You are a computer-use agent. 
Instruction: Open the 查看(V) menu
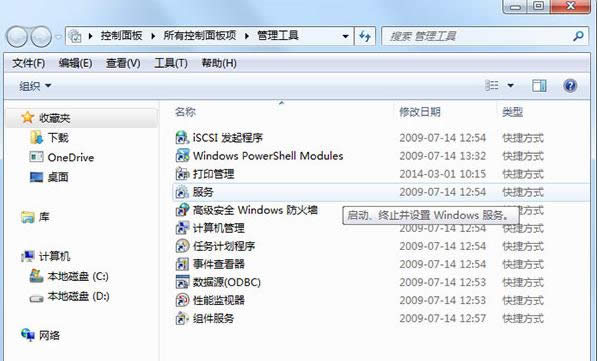(123, 63)
